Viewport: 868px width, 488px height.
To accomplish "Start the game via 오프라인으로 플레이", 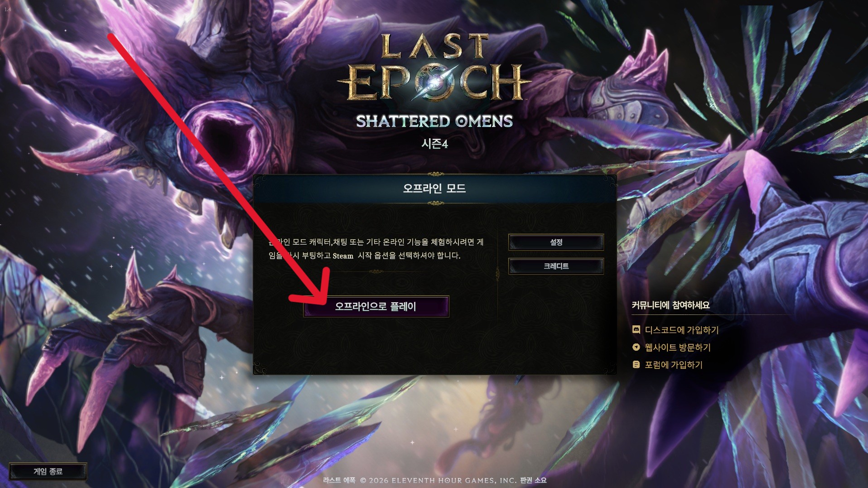I will pyautogui.click(x=376, y=306).
